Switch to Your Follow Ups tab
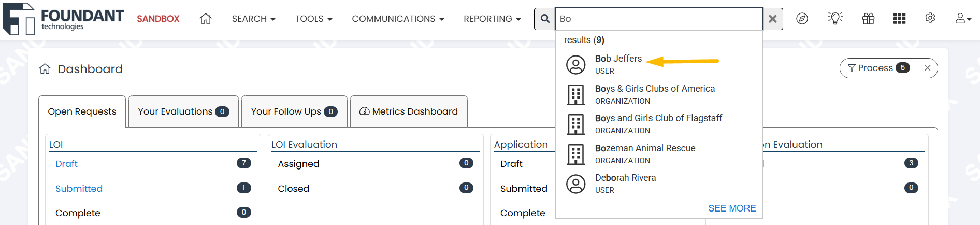The image size is (980, 225). [294, 111]
